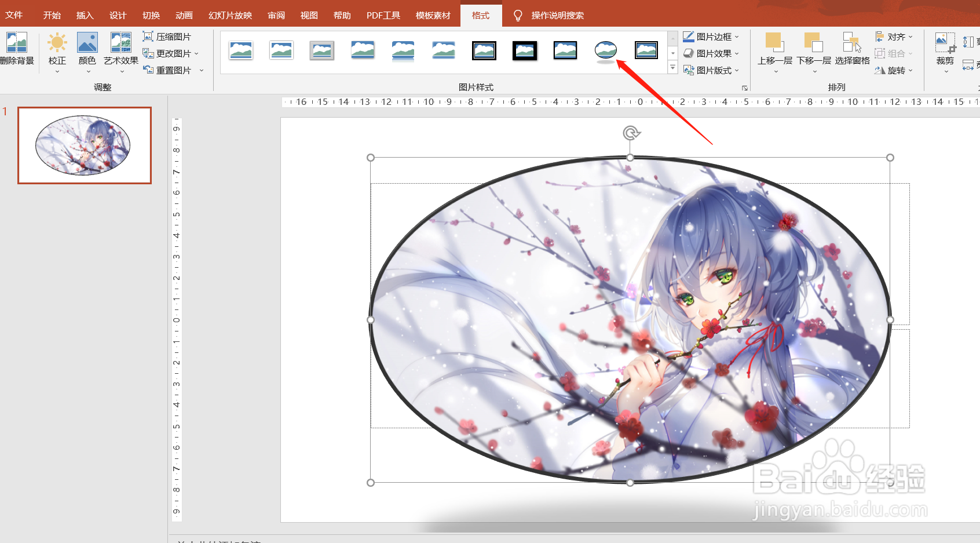The image size is (980, 543).
Task: Expand the Crop (裁剪) dropdown arrow
Action: pyautogui.click(x=946, y=72)
